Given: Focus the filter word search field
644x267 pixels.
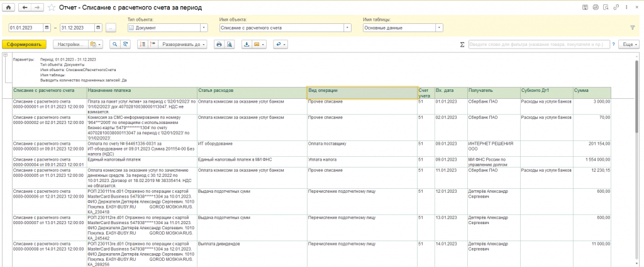Looking at the screenshot, I should 538,45.
